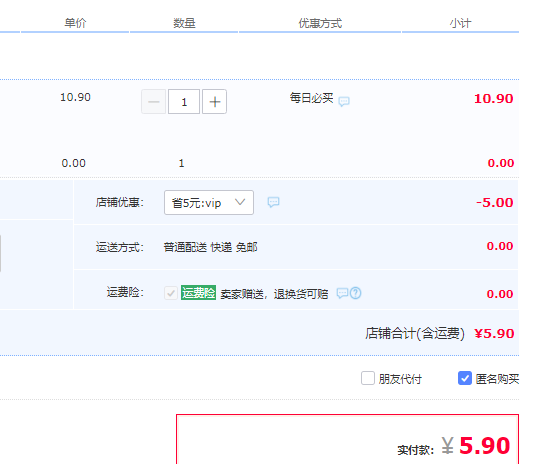Uncheck the 匿名购买 checkbox
This screenshot has width=539, height=464.
point(465,378)
